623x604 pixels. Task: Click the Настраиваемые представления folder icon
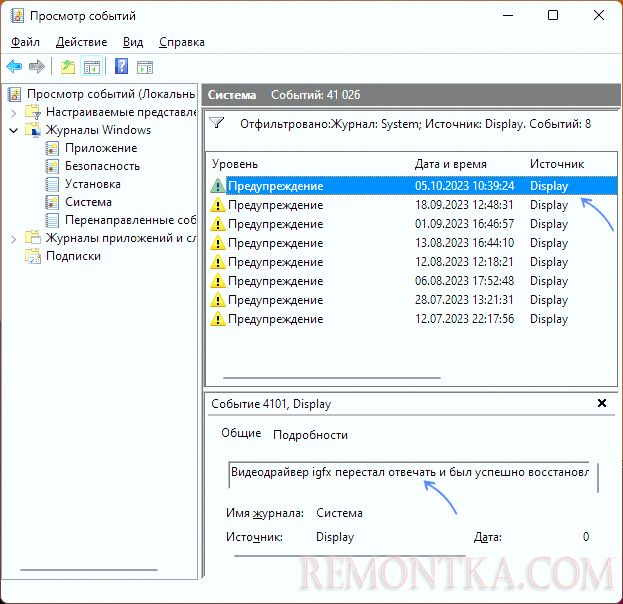tap(33, 112)
